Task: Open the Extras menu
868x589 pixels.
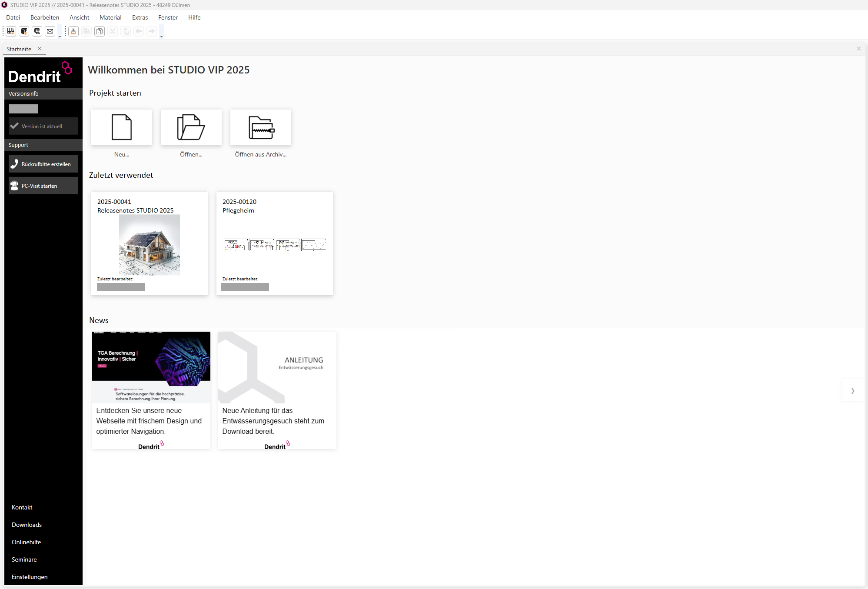Action: click(140, 17)
